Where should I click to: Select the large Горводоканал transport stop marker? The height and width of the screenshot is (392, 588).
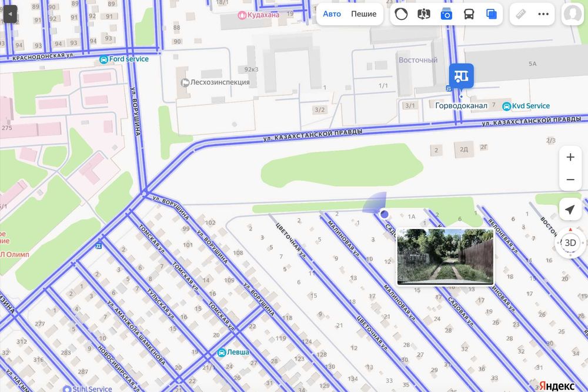tap(461, 77)
